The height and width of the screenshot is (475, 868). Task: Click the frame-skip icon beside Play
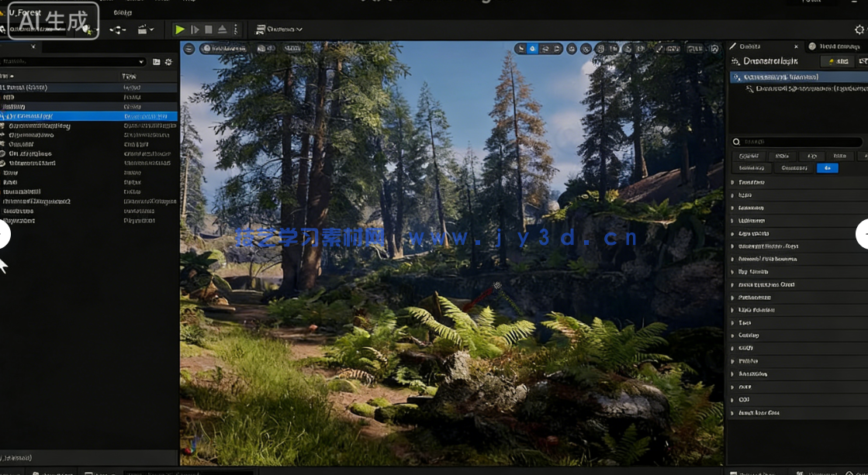click(x=195, y=29)
